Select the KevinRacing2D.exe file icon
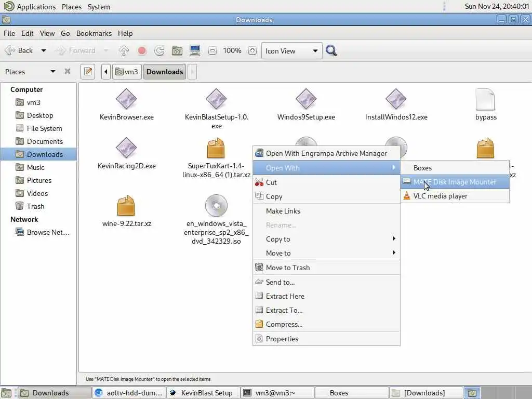532x399 pixels. 126,148
